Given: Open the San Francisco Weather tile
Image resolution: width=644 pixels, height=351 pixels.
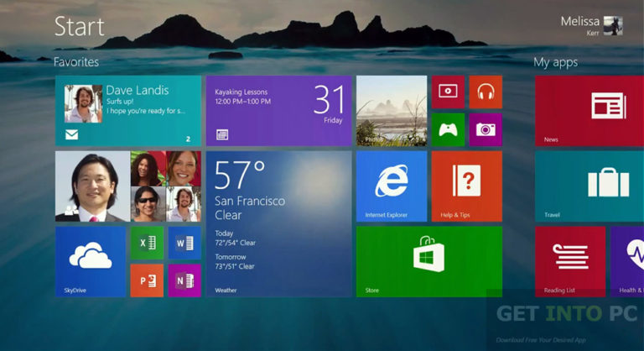Looking at the screenshot, I should [279, 224].
